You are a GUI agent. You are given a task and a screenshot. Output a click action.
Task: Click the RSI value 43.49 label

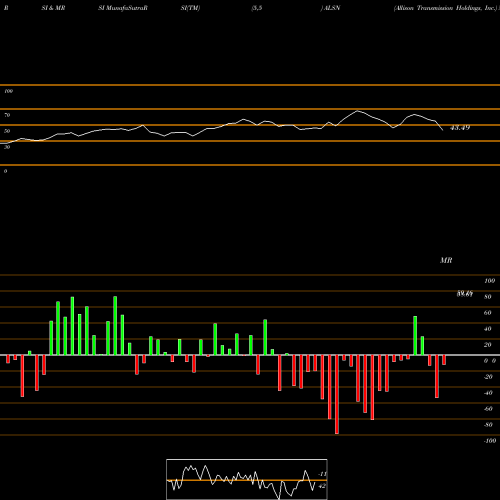pos(460,128)
